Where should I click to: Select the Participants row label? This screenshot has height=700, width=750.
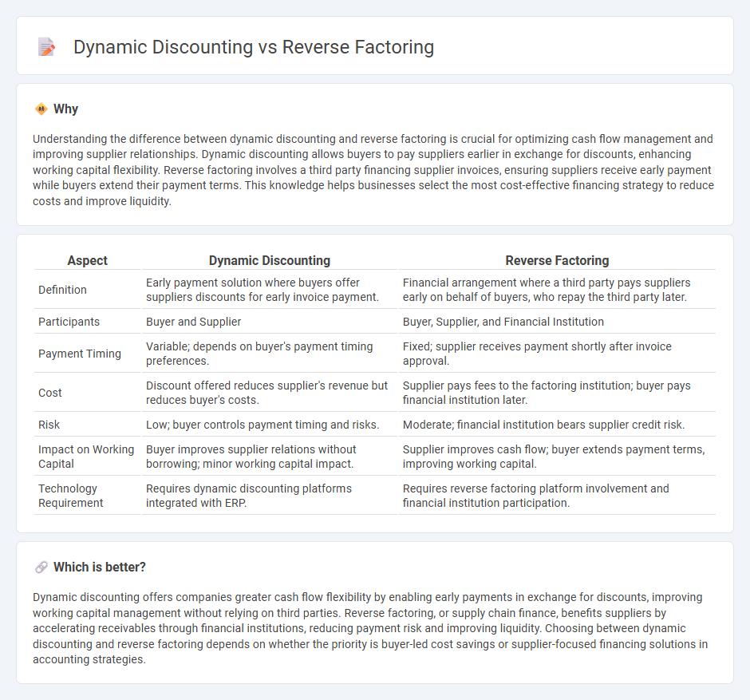(x=69, y=322)
